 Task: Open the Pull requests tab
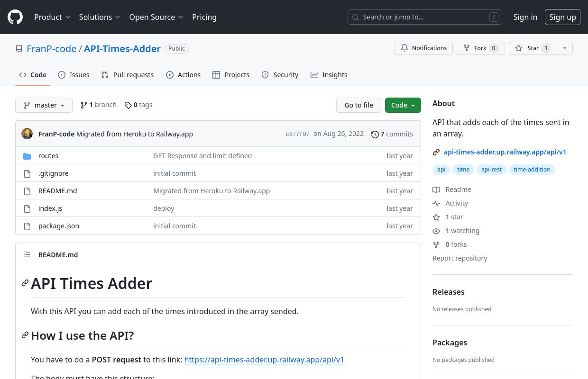click(128, 75)
